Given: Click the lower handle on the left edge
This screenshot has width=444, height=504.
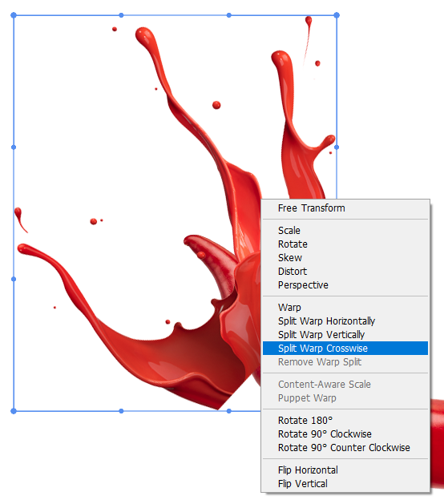Looking at the screenshot, I should click(14, 279).
